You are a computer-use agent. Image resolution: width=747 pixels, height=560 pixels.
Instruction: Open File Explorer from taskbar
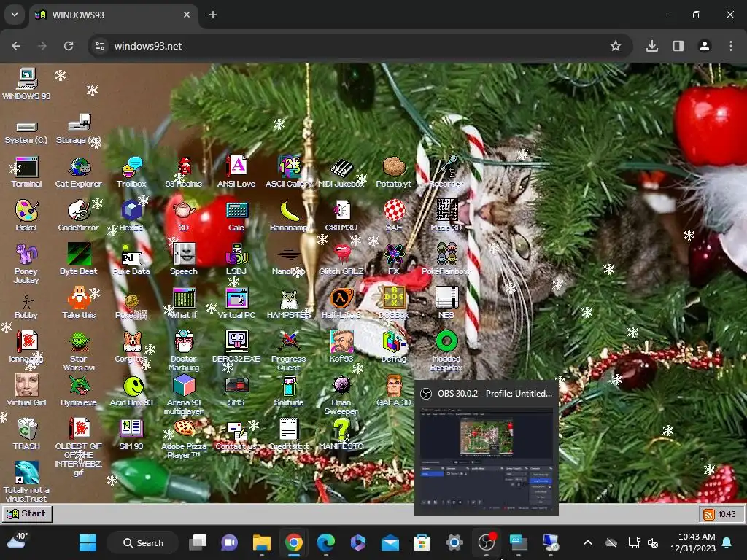coord(262,542)
